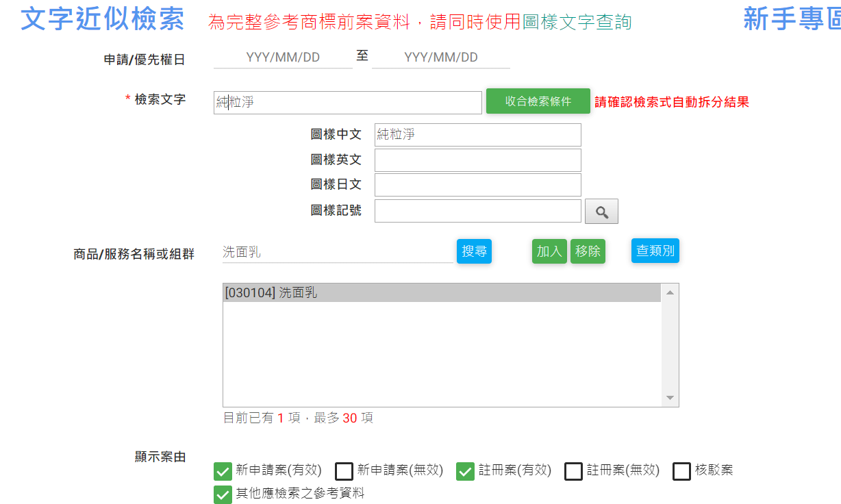Image resolution: width=841 pixels, height=504 pixels.
Task: Check the 註冊案(無效) option
Action: coord(573,471)
